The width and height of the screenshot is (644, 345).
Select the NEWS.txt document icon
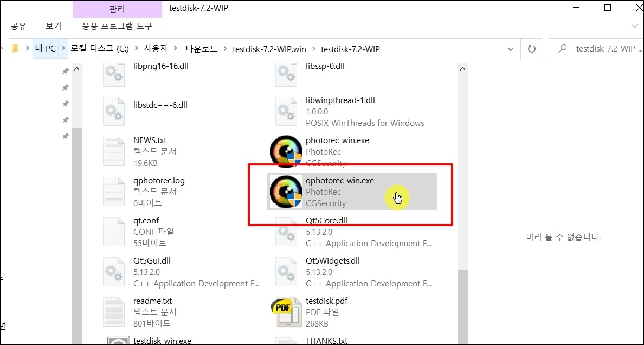pyautogui.click(x=114, y=151)
